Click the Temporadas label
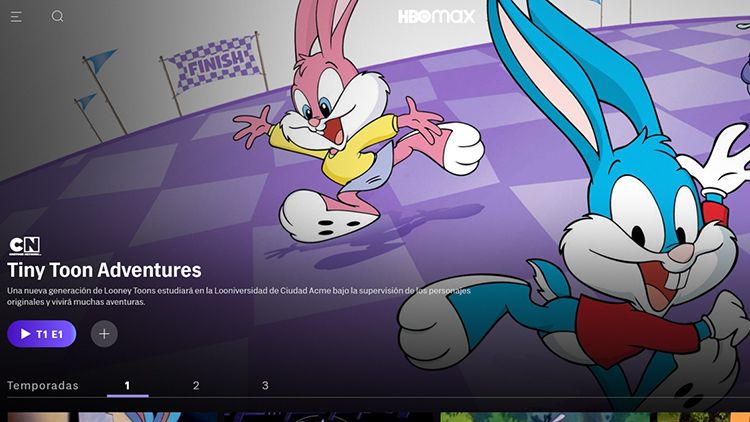This screenshot has width=750, height=422. pos(43,385)
